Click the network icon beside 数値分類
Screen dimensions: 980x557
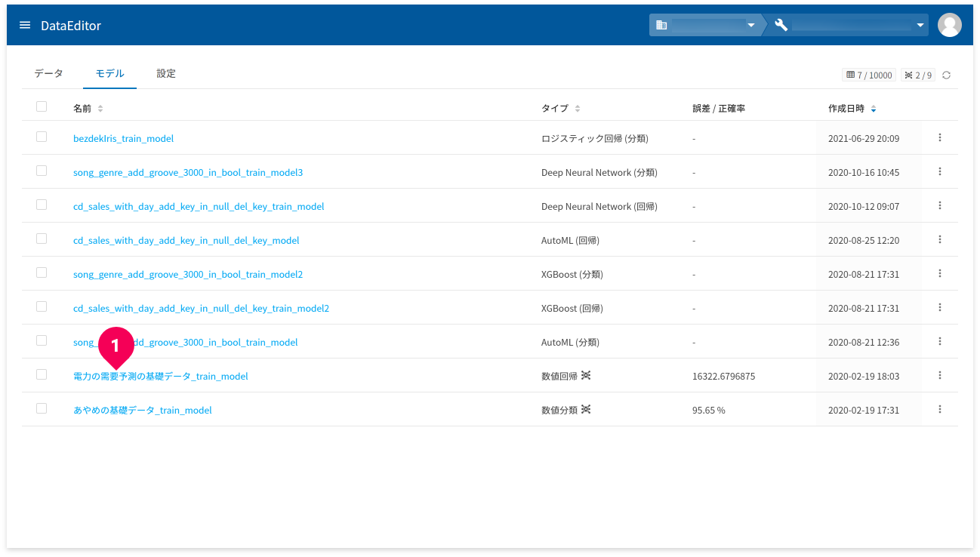(586, 409)
